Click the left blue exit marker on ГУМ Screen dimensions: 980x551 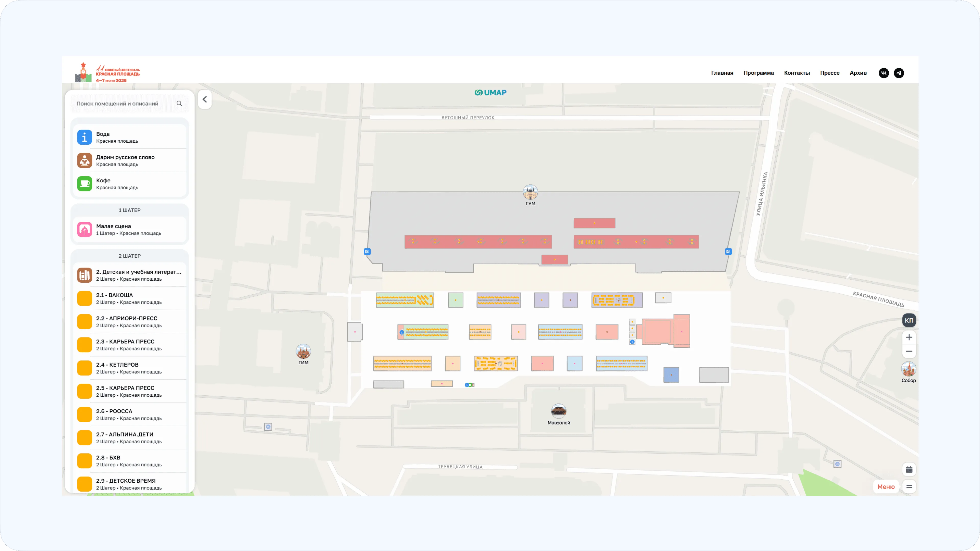click(367, 252)
